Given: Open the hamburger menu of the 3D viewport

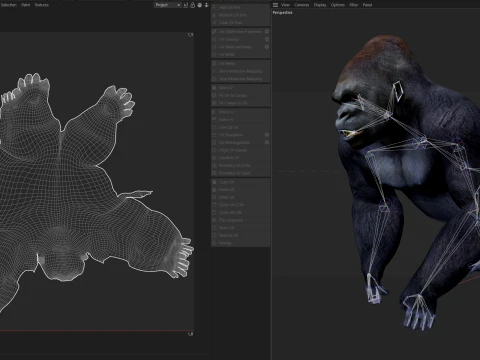Looking at the screenshot, I should point(275,5).
